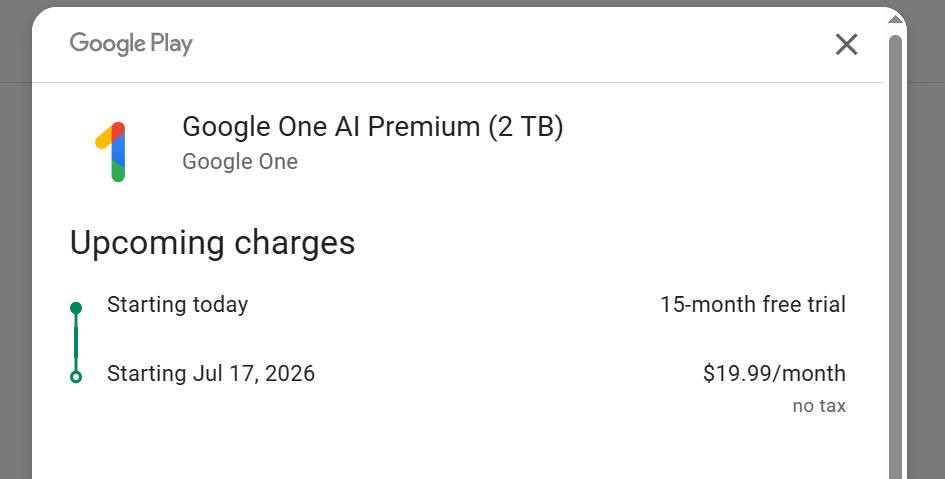Click the Google Play logo
This screenshot has height=479, width=945.
(x=131, y=44)
